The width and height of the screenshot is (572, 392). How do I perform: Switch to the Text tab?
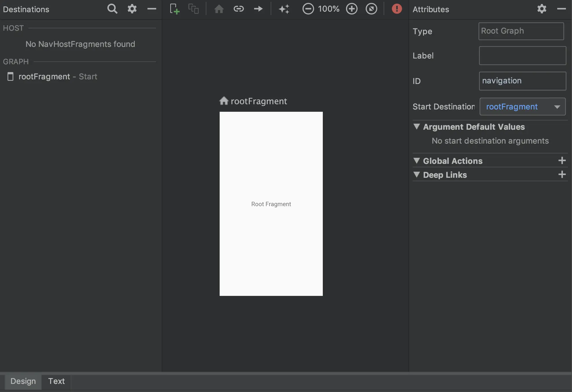pyautogui.click(x=57, y=381)
